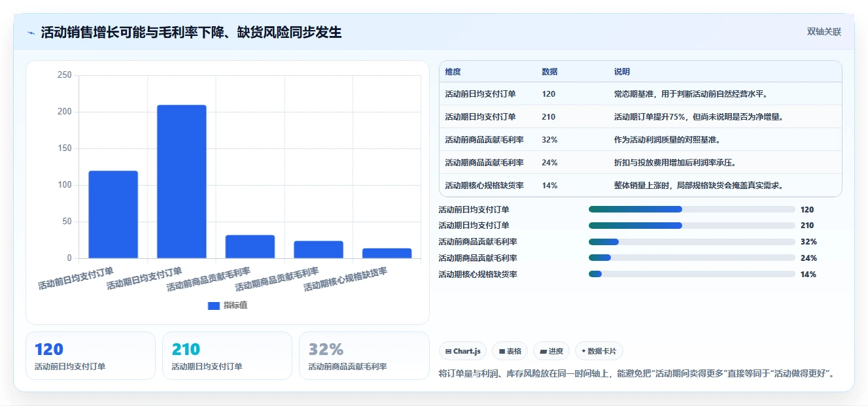868x406 pixels.
Task: Click the tallest chart bar for 活动期日均支付订单
Action: tap(181, 182)
